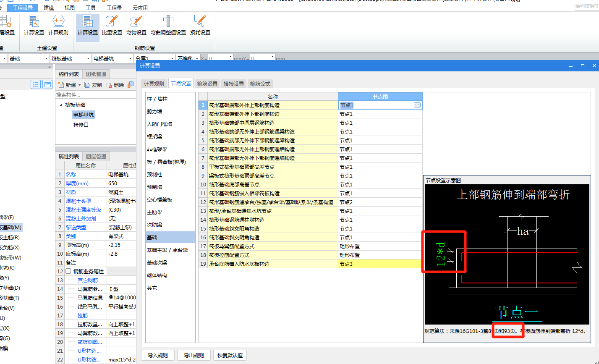Click 节点2 cell of row 12
The image size is (599, 364).
380,202
